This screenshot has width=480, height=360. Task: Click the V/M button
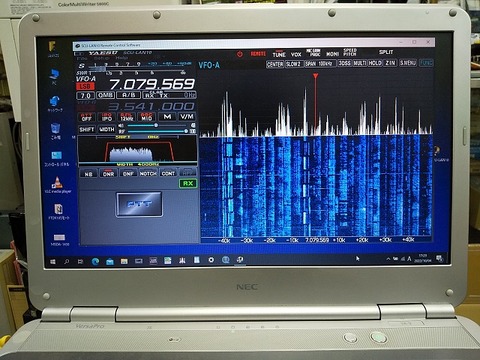click(x=187, y=116)
